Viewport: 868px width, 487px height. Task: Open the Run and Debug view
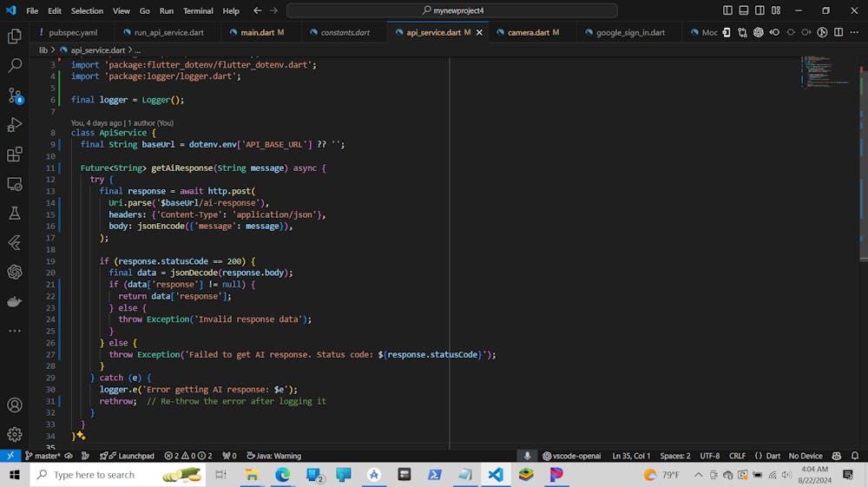pos(15,125)
